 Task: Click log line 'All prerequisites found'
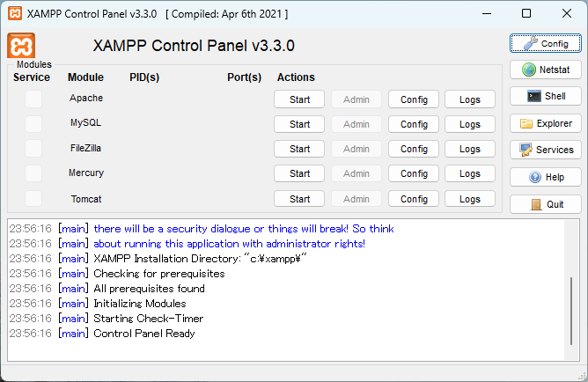click(150, 289)
